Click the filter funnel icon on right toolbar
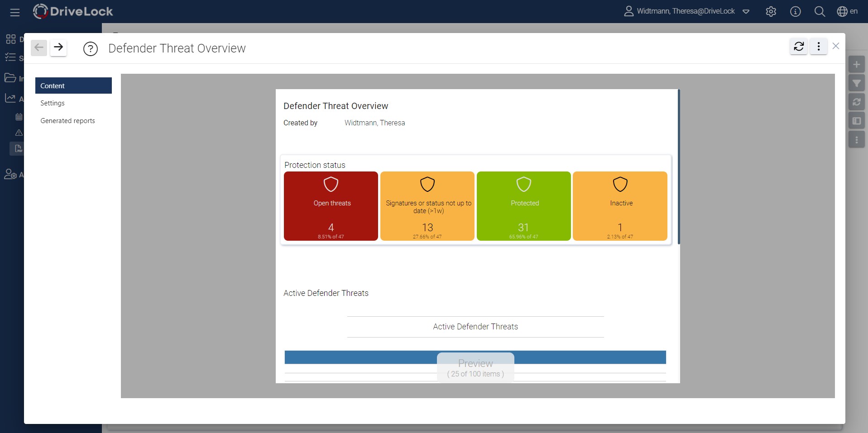This screenshot has width=868, height=433. tap(857, 83)
